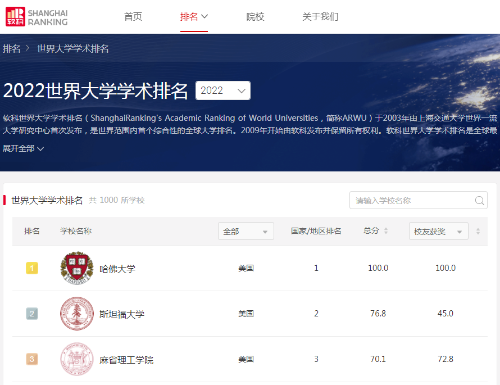Open the 排名 rankings menu
The height and width of the screenshot is (385, 500).
click(x=194, y=16)
